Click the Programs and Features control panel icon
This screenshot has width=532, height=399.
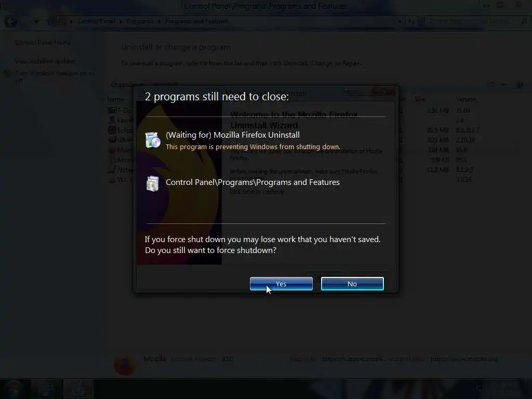(x=153, y=183)
